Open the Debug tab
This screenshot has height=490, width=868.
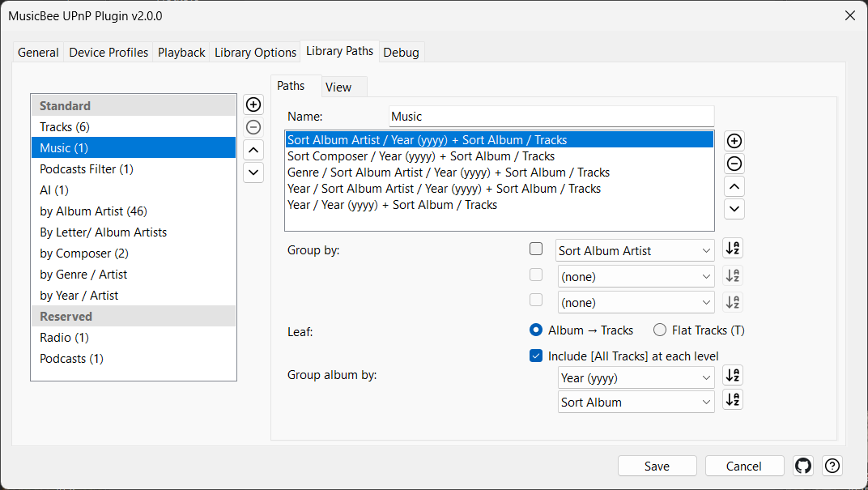(x=402, y=53)
